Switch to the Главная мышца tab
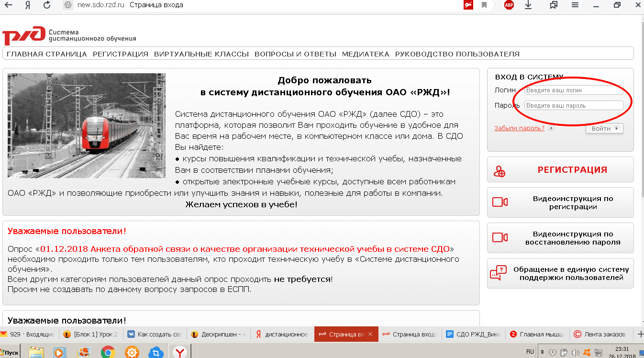 click(x=538, y=334)
